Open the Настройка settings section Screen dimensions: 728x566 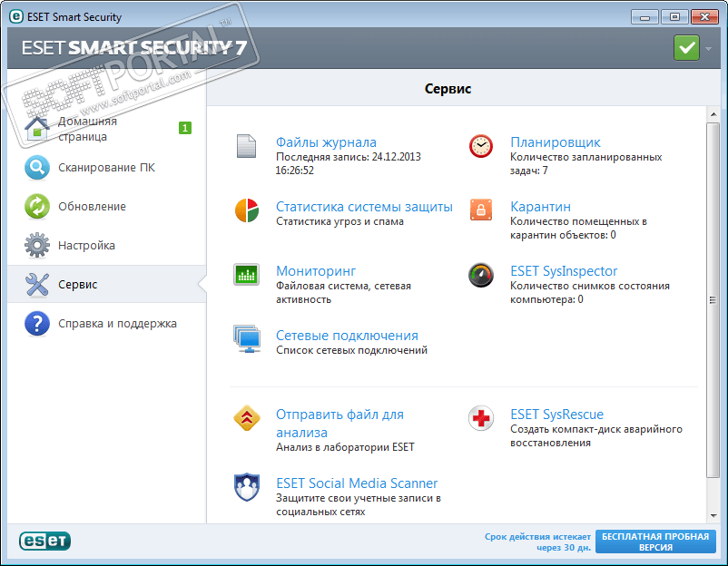(x=86, y=246)
